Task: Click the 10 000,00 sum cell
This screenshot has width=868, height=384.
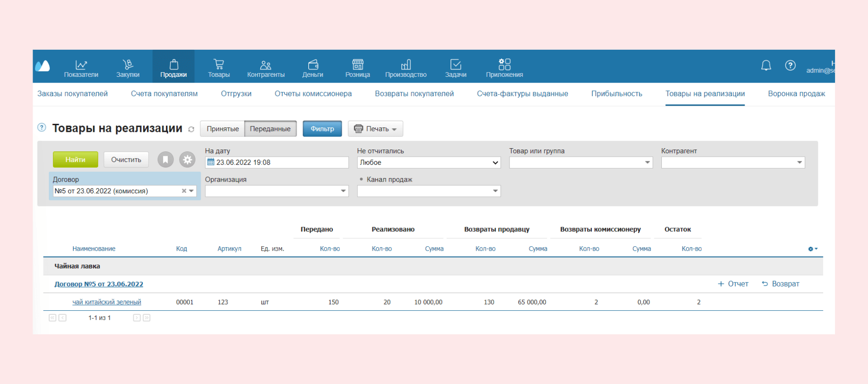Action: [428, 302]
